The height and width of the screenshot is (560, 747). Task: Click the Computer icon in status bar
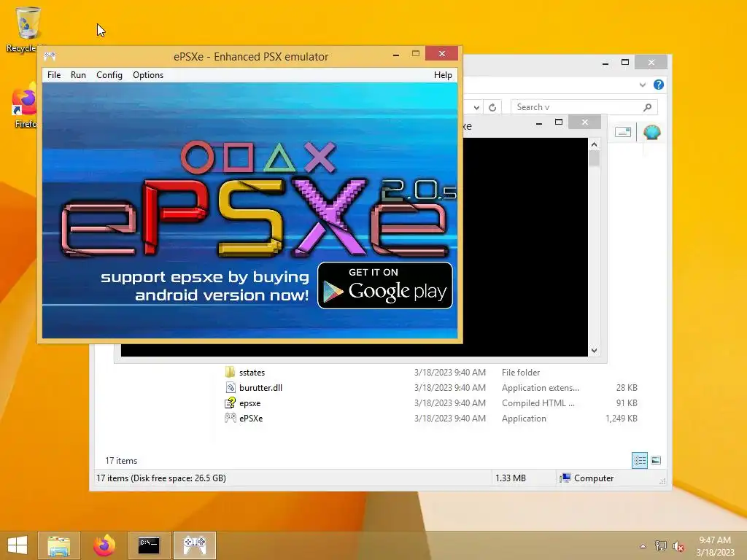pyautogui.click(x=565, y=478)
